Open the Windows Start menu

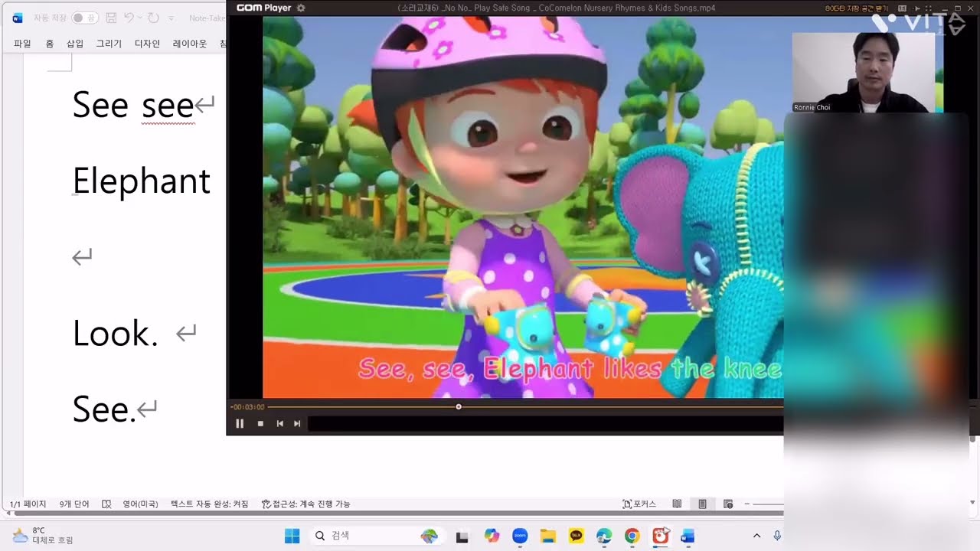coord(292,536)
